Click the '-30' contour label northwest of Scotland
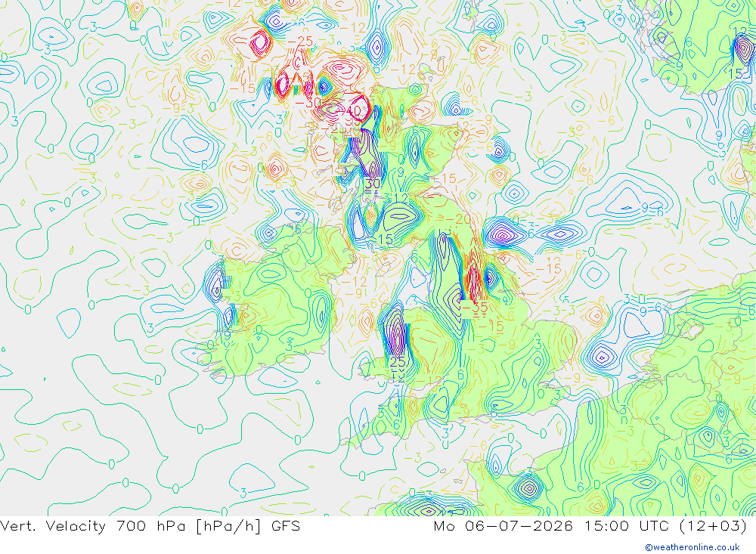 click(x=308, y=102)
